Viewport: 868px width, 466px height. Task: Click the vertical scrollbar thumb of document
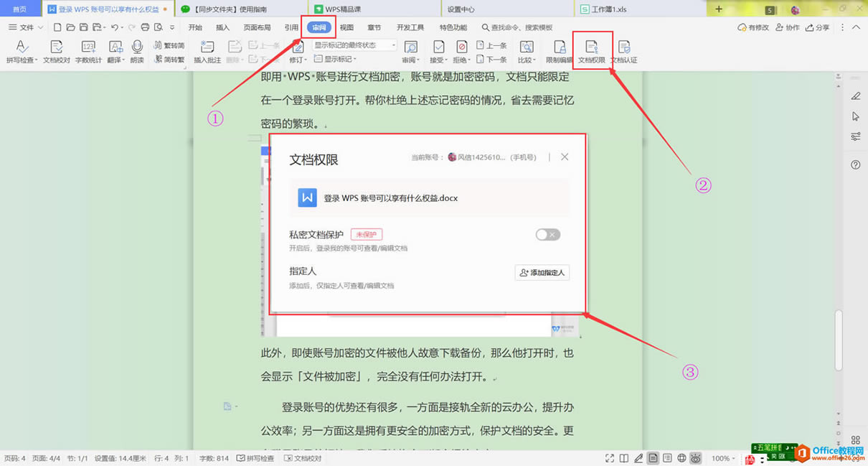tap(839, 340)
